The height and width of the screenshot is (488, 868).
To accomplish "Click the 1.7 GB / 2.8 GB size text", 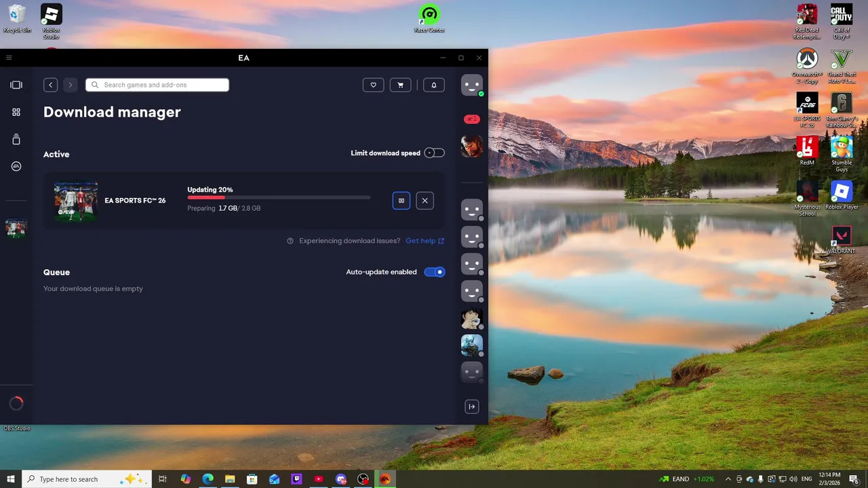I will (239, 208).
